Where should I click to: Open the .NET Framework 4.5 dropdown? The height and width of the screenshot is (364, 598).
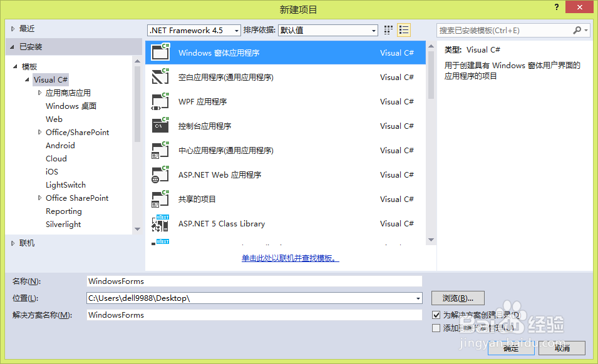193,30
